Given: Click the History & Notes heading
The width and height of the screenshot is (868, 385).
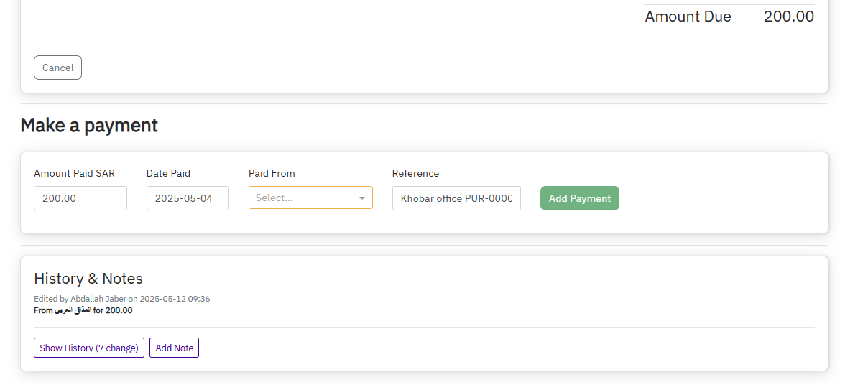Looking at the screenshot, I should coord(88,279).
